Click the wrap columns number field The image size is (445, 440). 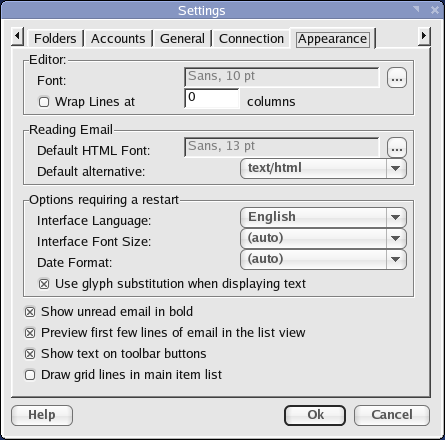[x=212, y=98]
